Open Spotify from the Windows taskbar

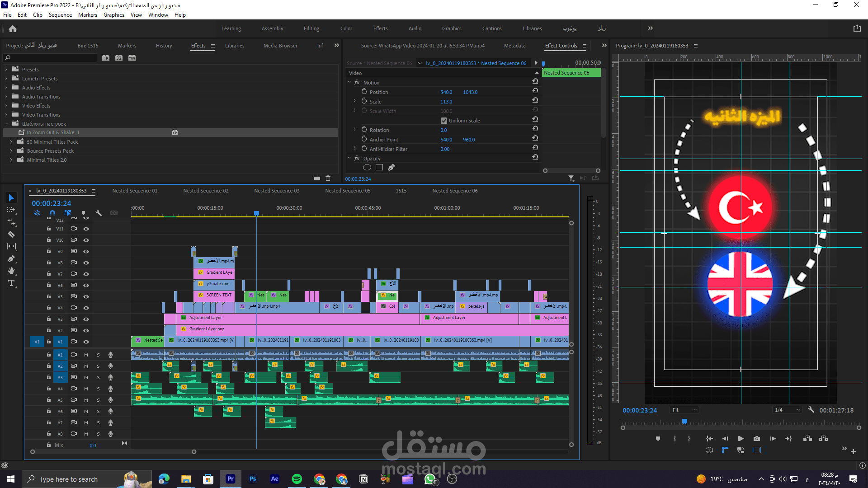click(297, 479)
